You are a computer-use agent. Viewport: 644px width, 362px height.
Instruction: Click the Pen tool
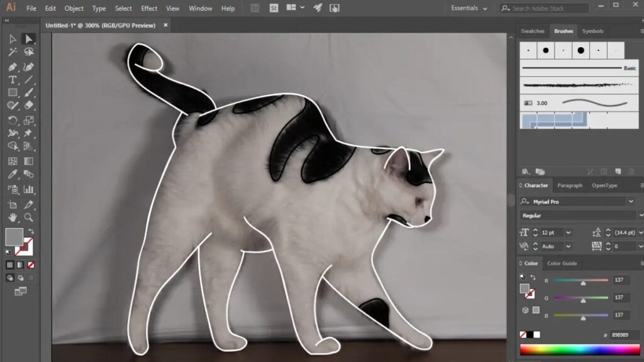tap(13, 67)
